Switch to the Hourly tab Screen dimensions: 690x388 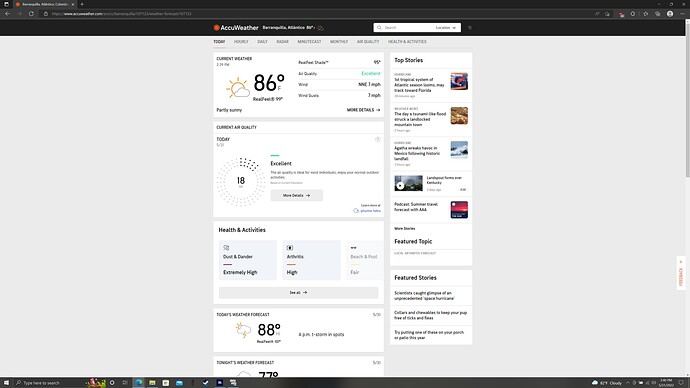(241, 42)
